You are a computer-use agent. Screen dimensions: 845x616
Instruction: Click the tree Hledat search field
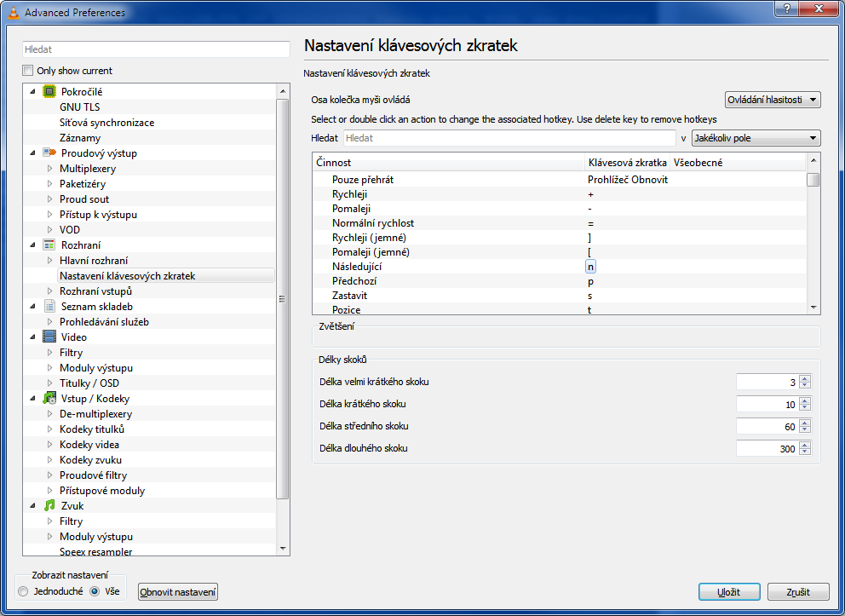[x=156, y=49]
